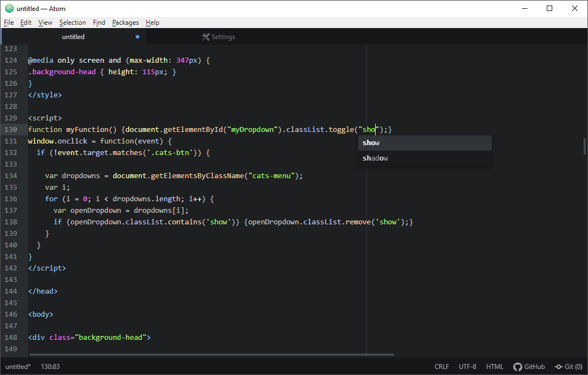The width and height of the screenshot is (588, 375).
Task: Switch to the Settings tab
Action: [218, 37]
